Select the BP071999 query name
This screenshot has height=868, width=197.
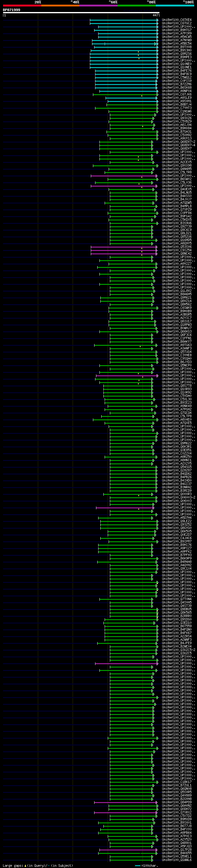point(11,10)
